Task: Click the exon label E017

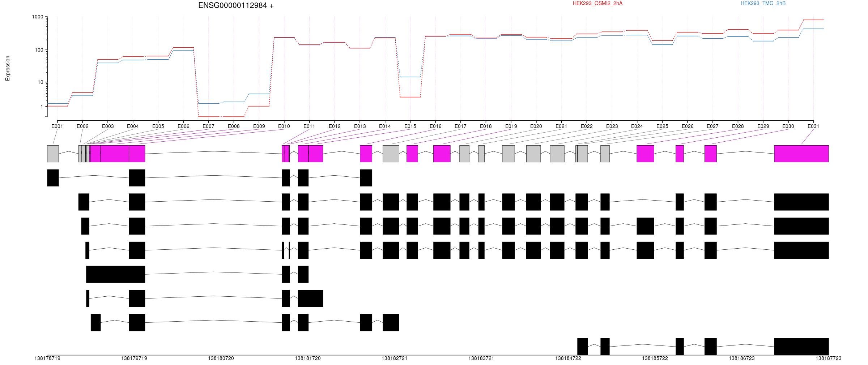Action: pyautogui.click(x=460, y=126)
